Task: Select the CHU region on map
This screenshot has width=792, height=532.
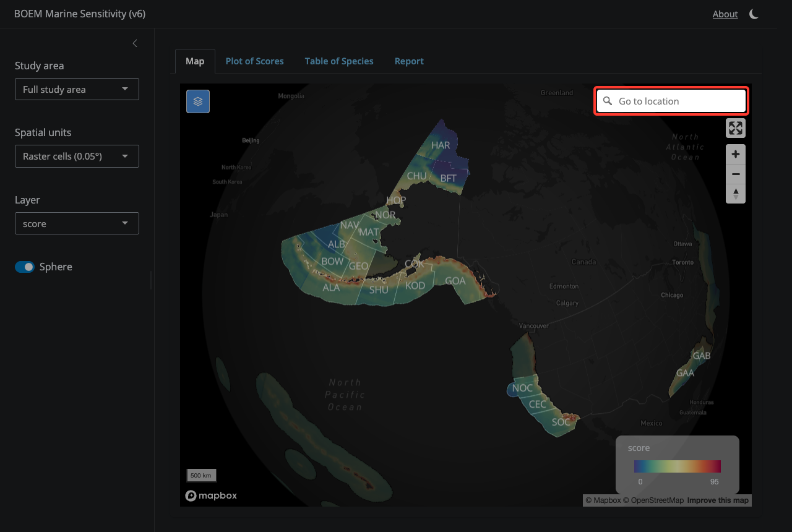Action: tap(416, 176)
